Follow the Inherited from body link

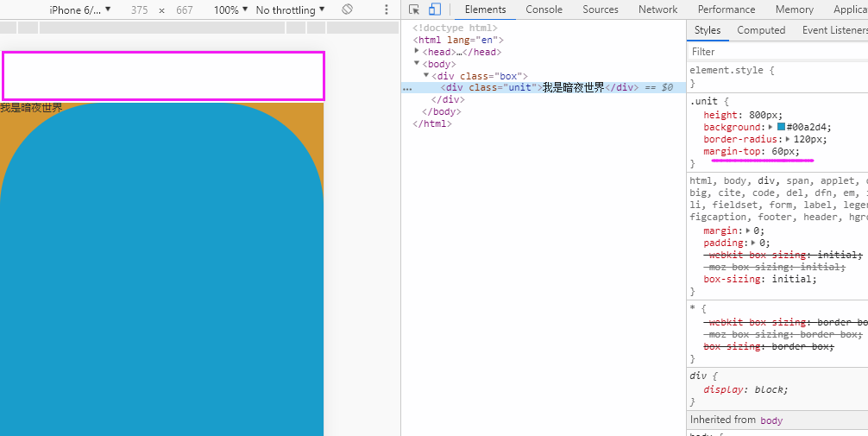tap(771, 420)
